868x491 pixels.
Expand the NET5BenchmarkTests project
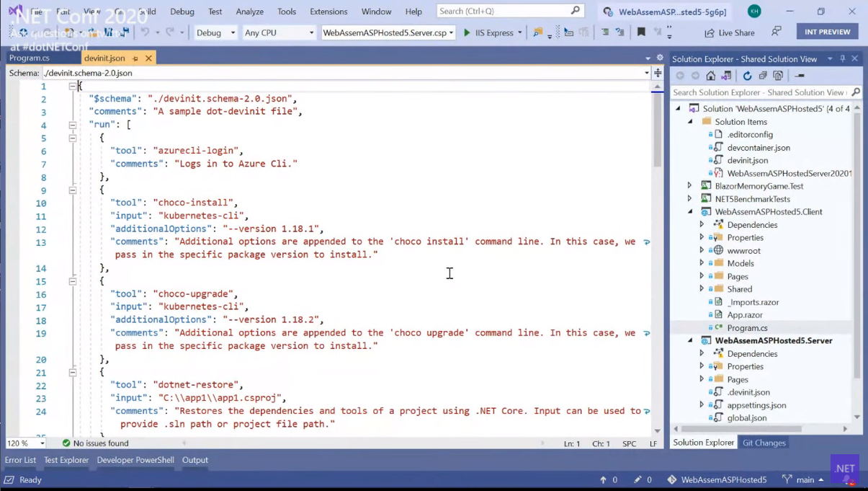coord(689,199)
